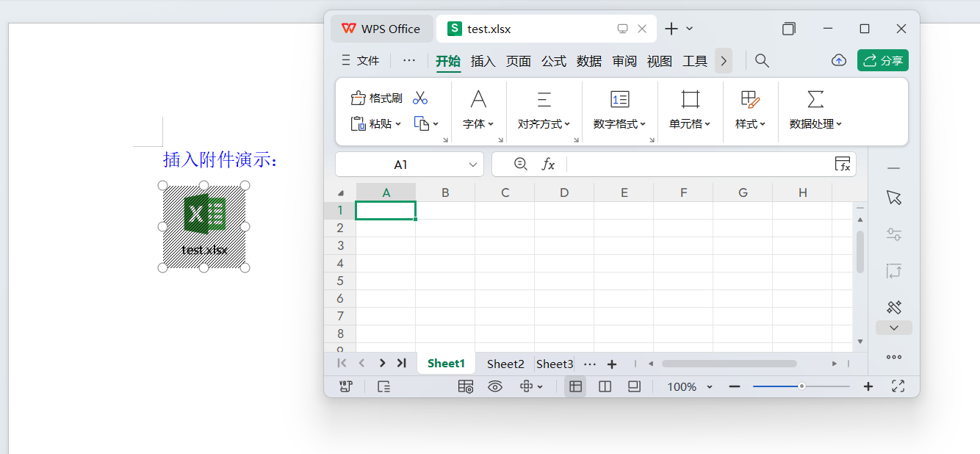
Task: Click the Alignment (对齐方式) icon
Action: (x=544, y=99)
